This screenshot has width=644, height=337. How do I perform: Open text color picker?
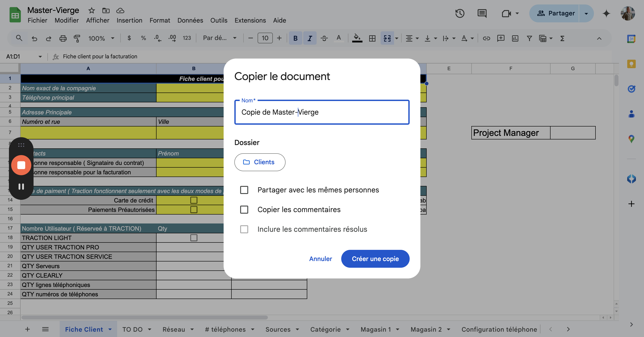coord(339,38)
